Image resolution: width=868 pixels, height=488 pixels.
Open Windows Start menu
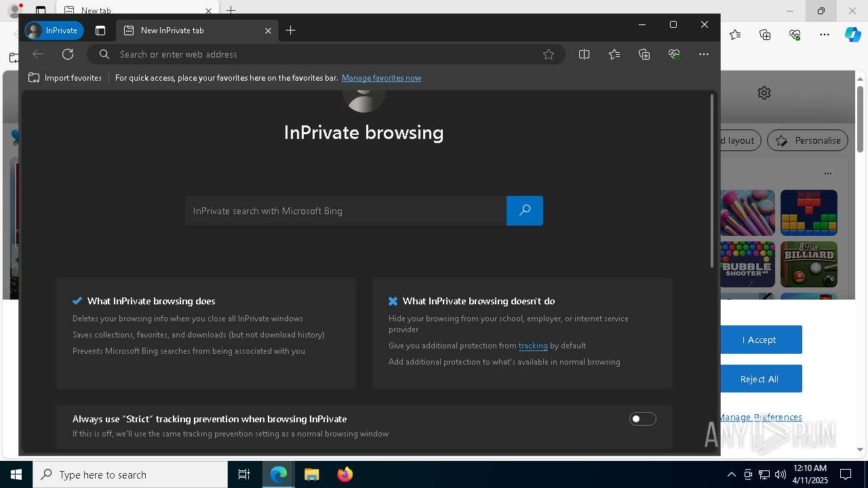click(16, 474)
